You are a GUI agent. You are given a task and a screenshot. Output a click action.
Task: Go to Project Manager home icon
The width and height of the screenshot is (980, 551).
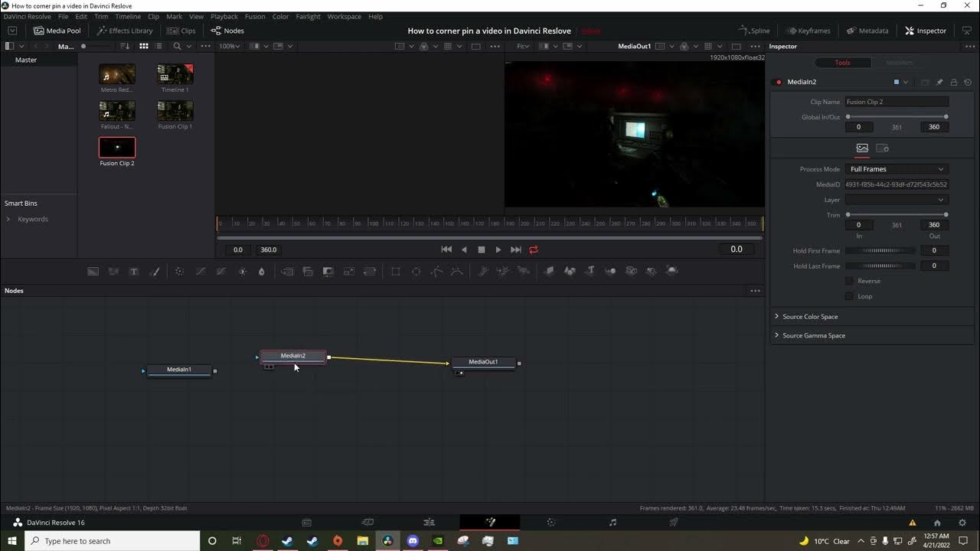click(937, 523)
